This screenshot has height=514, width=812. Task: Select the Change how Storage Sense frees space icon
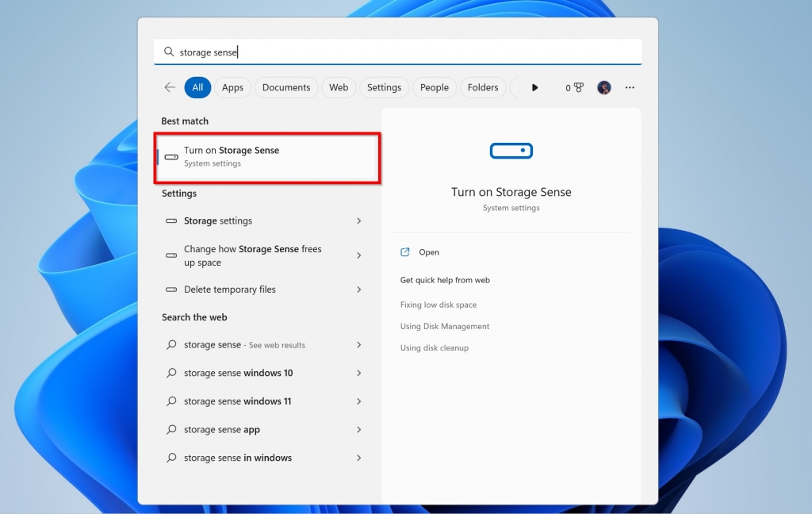tap(171, 255)
